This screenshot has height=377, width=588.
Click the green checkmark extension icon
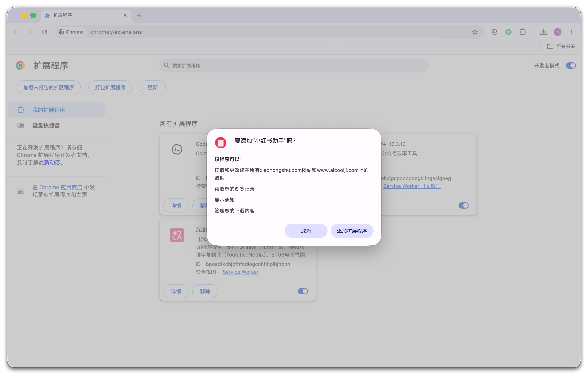tap(508, 32)
